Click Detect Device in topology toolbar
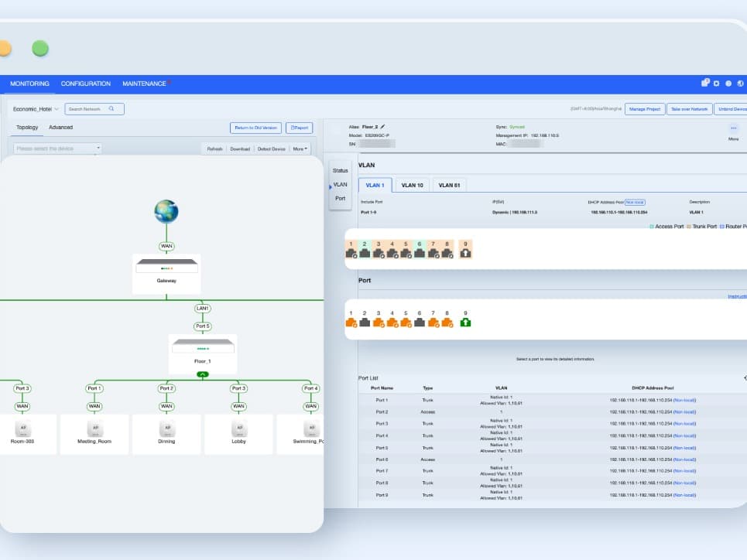747x560 pixels. click(272, 149)
